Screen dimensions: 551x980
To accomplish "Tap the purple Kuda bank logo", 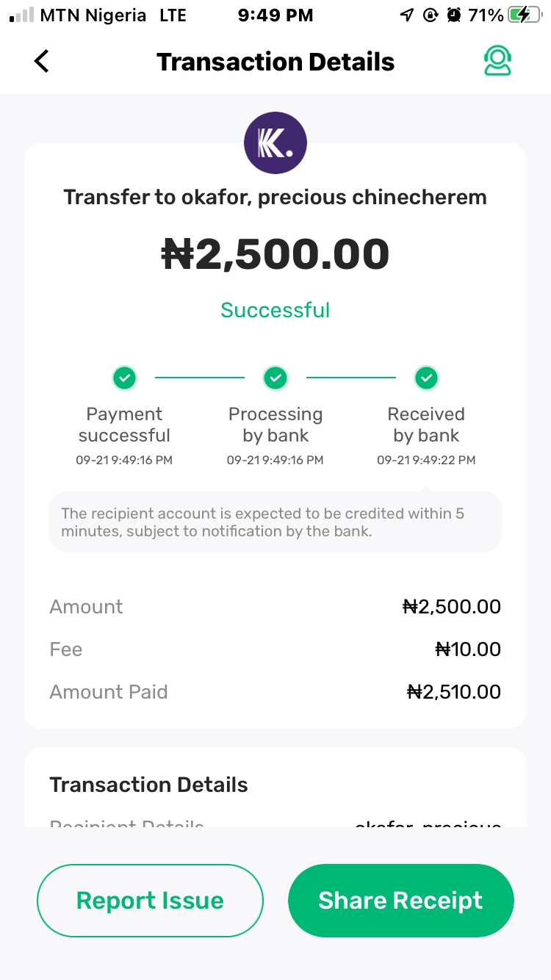I will [x=275, y=143].
